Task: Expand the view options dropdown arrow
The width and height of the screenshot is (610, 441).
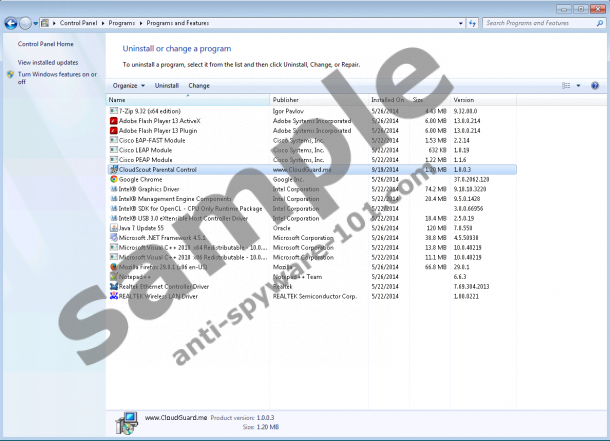Action: 578,86
